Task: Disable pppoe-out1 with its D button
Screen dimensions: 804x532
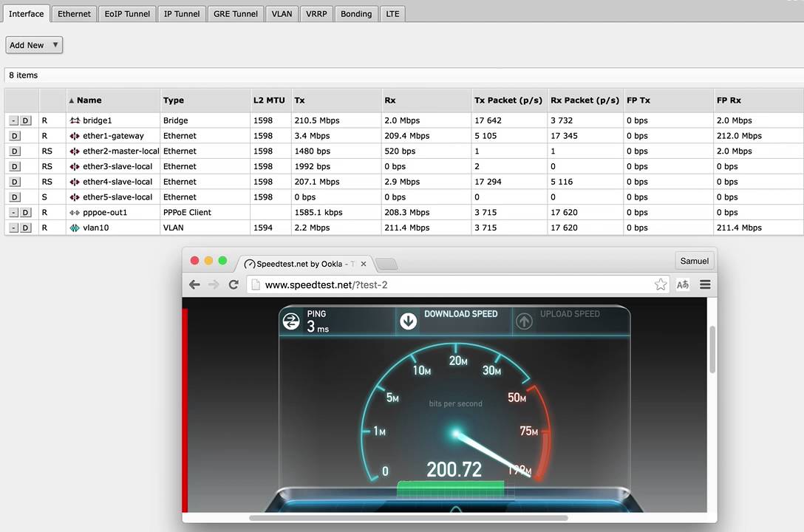Action: click(x=25, y=213)
